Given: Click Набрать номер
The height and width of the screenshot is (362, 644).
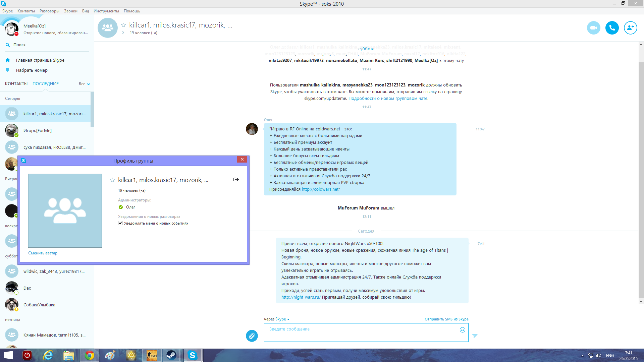Looking at the screenshot, I should 32,70.
